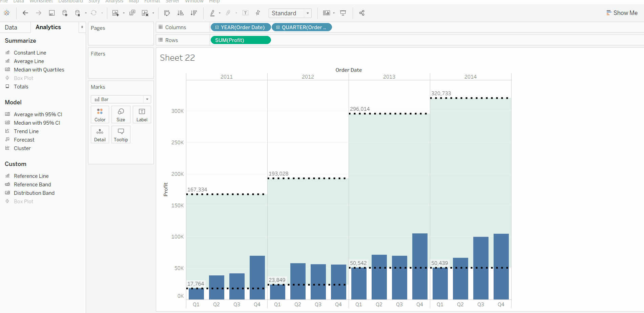This screenshot has width=644, height=313.
Task: Open the Highlight dropdown arrow
Action: tap(220, 13)
